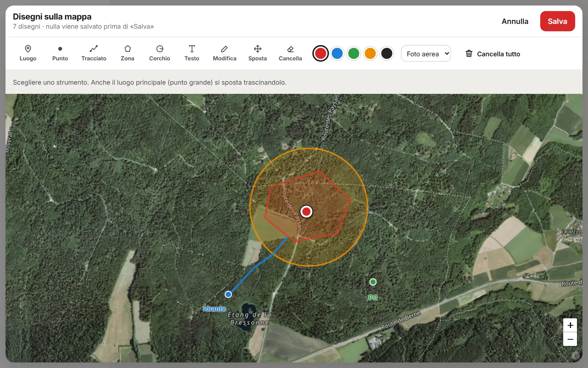Select the Cancella eraser tool
The height and width of the screenshot is (368, 588).
(x=290, y=53)
